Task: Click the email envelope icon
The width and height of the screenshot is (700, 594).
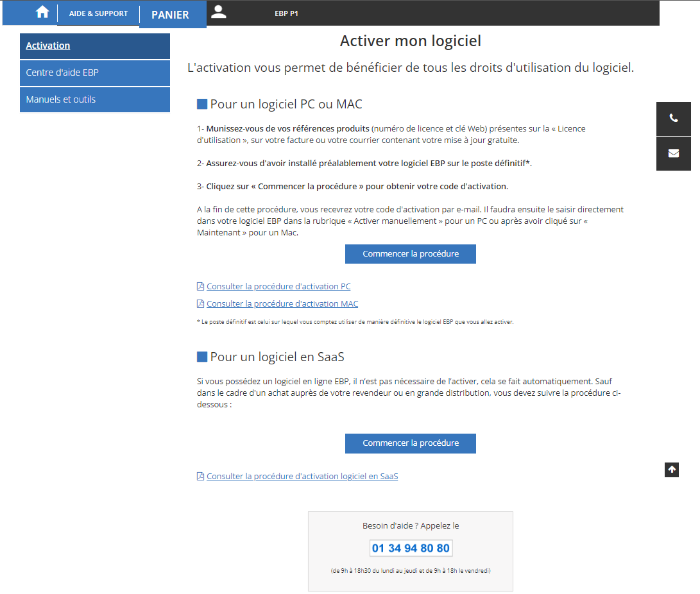Action: (673, 153)
